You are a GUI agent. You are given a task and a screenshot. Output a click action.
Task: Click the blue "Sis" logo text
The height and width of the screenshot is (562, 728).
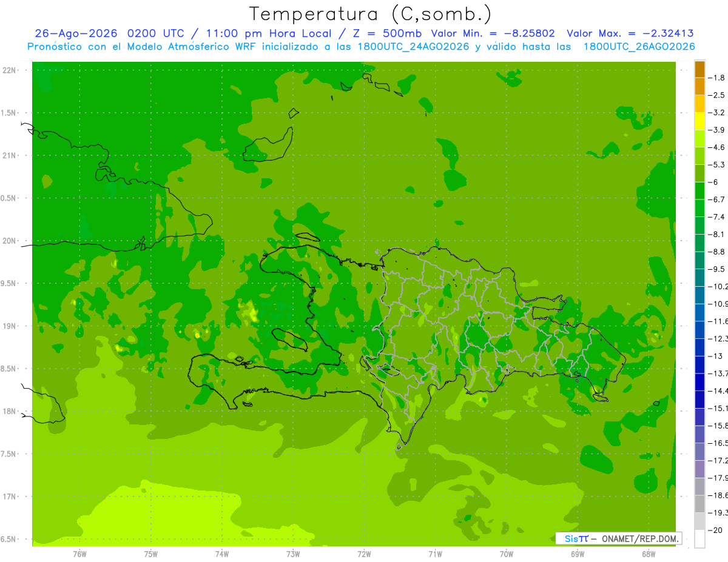click(572, 538)
